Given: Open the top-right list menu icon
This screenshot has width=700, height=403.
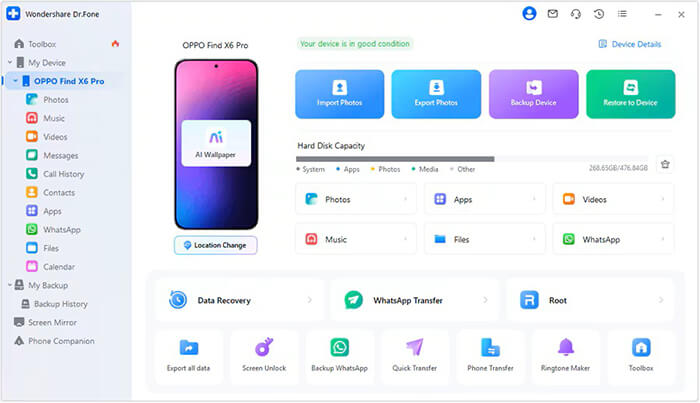Looking at the screenshot, I should click(x=622, y=14).
